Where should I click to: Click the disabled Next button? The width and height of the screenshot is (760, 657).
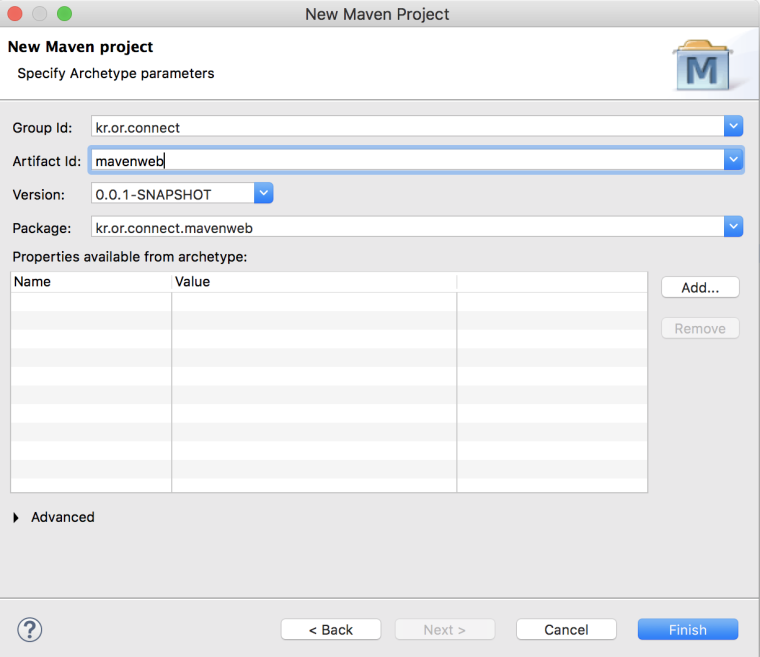(445, 629)
